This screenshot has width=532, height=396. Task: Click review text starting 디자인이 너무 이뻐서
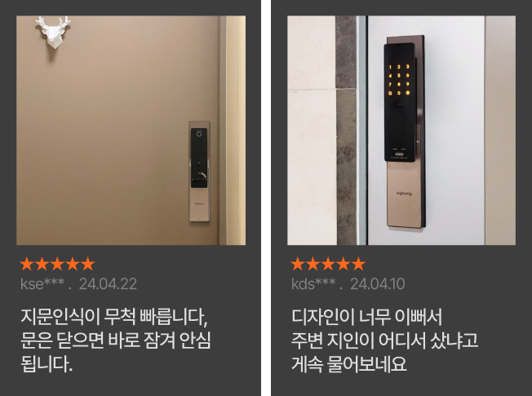point(385,340)
